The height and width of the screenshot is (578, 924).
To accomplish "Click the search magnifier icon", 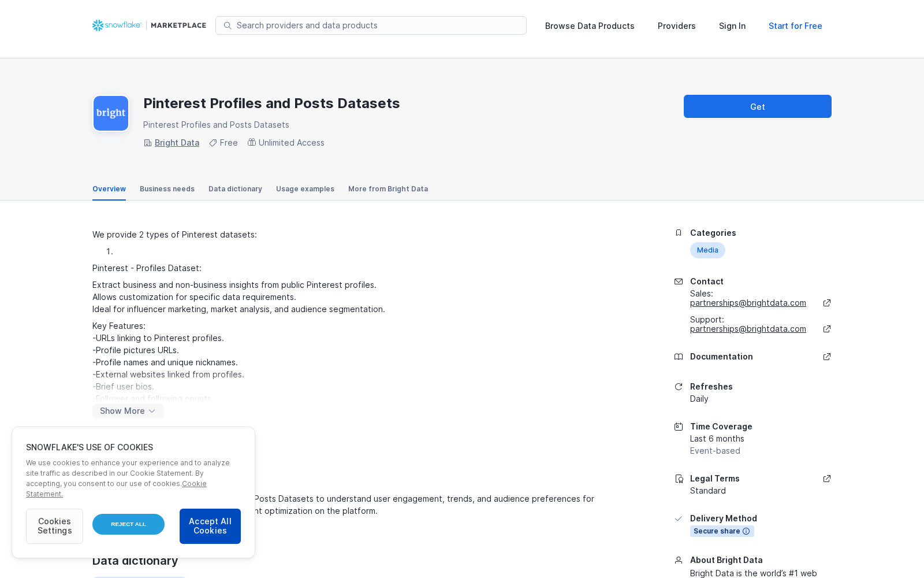I will pyautogui.click(x=228, y=25).
